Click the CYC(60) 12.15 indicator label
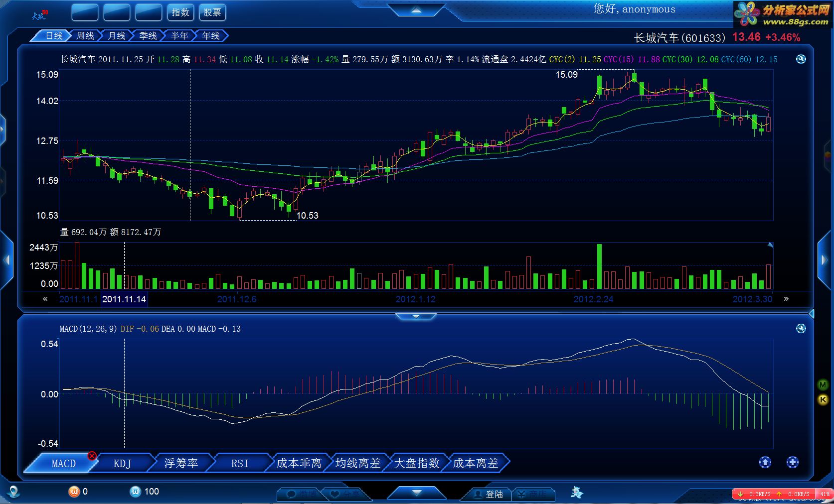Screen dimensions: 834x504 tap(749, 59)
